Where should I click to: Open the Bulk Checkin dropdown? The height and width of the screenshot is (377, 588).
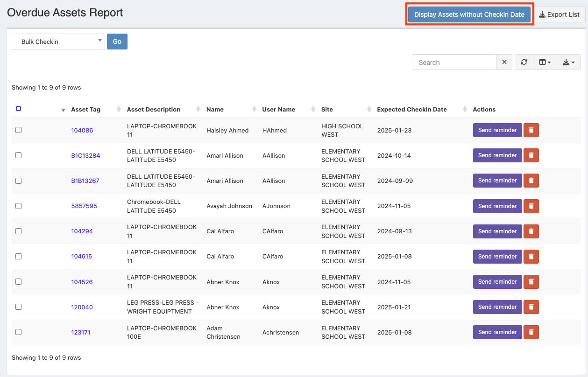58,42
